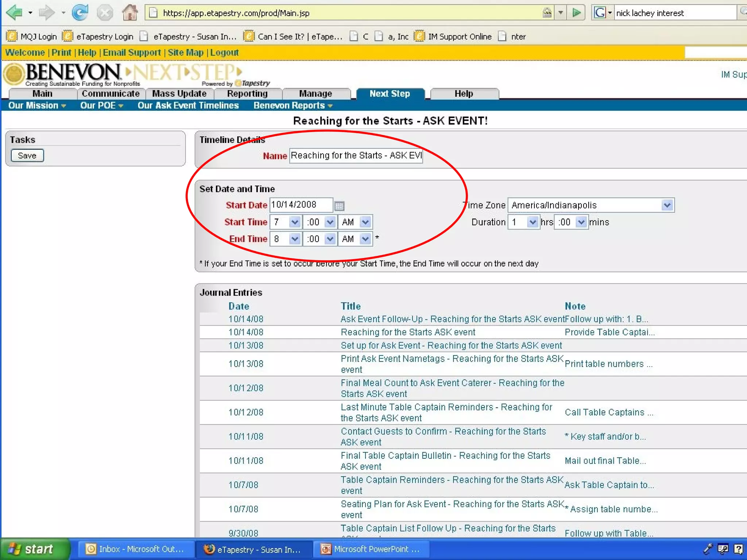747x560 pixels.
Task: Expand the End Time AM/PM dropdown
Action: point(365,239)
